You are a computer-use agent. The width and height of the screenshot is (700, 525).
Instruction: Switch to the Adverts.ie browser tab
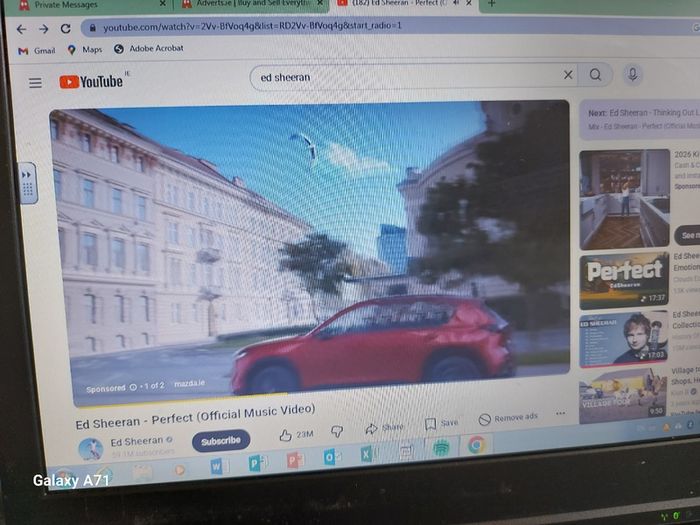pos(253,4)
